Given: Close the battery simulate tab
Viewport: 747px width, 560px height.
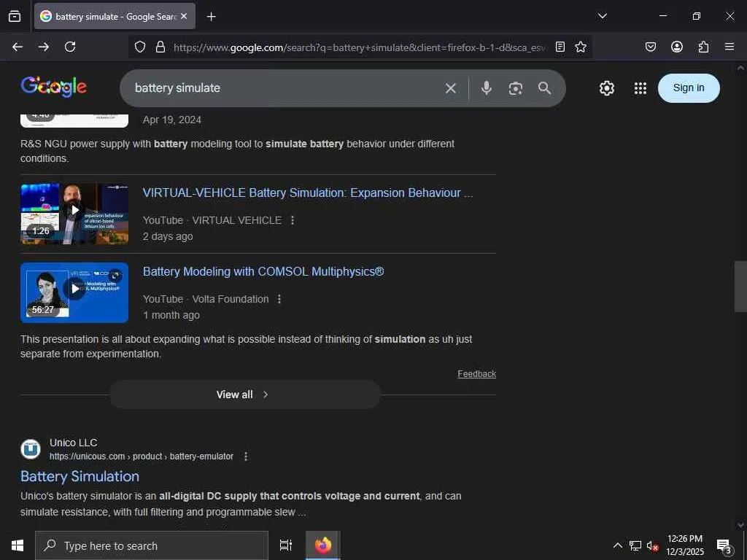Looking at the screenshot, I should pos(184,16).
